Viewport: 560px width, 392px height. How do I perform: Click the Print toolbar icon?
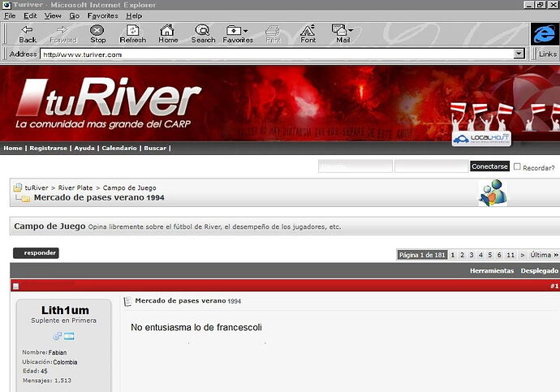point(274,34)
